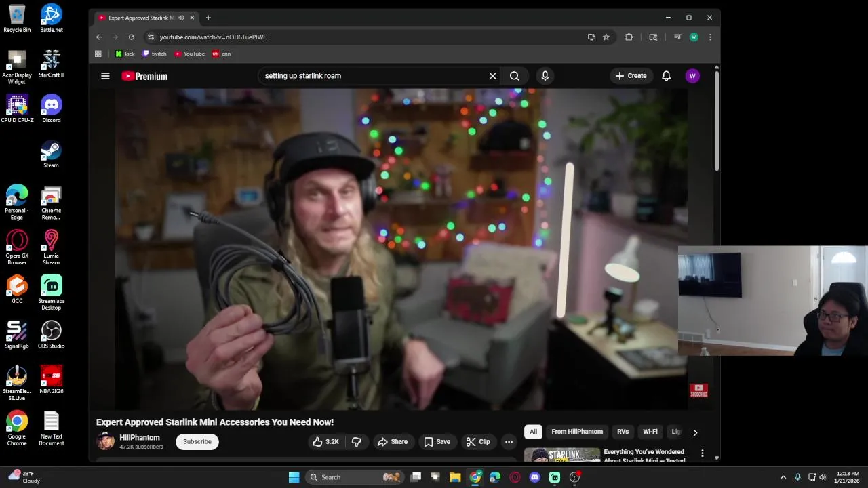The image size is (868, 488).
Task: Pause the playing video in the player
Action: pyautogui.click(x=401, y=249)
